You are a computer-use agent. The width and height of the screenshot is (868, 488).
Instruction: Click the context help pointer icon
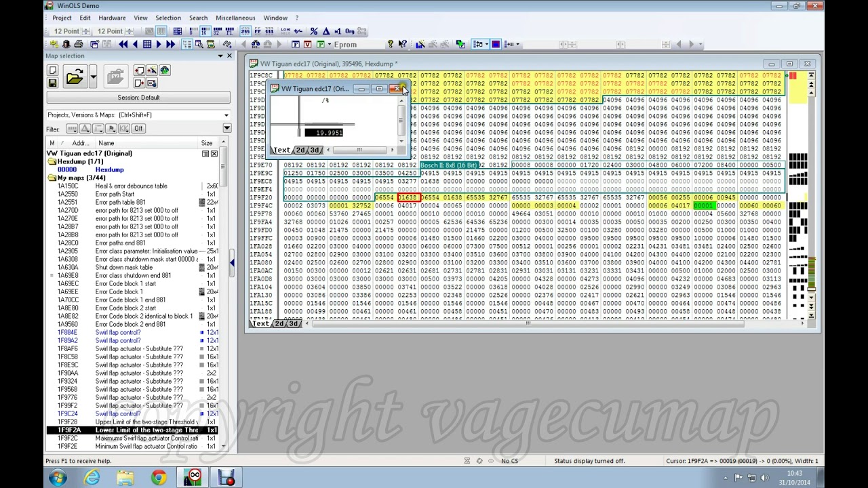pyautogui.click(x=402, y=44)
